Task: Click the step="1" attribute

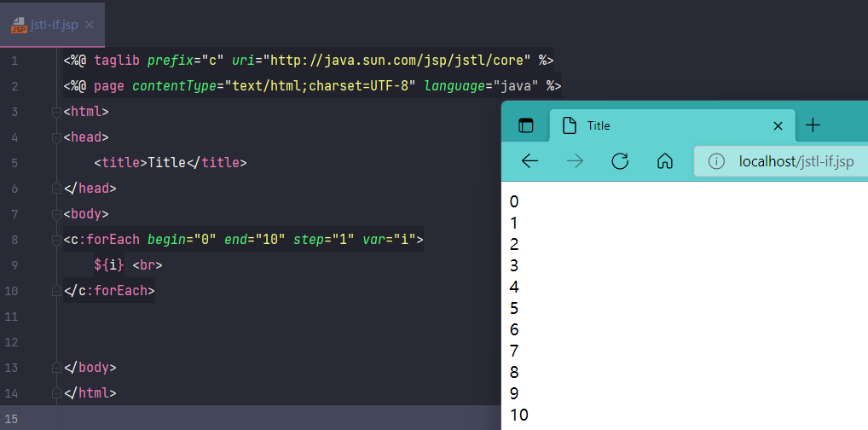Action: pos(324,240)
